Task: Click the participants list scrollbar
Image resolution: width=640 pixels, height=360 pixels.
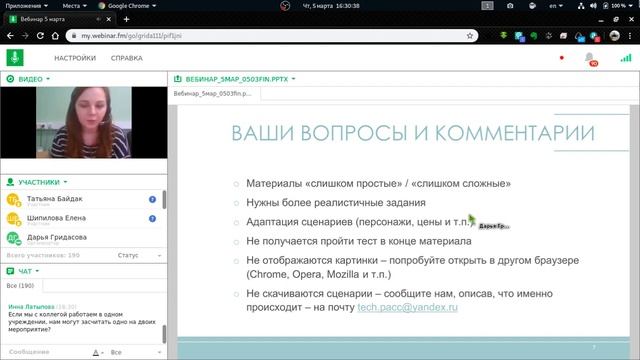Action: coord(164,200)
